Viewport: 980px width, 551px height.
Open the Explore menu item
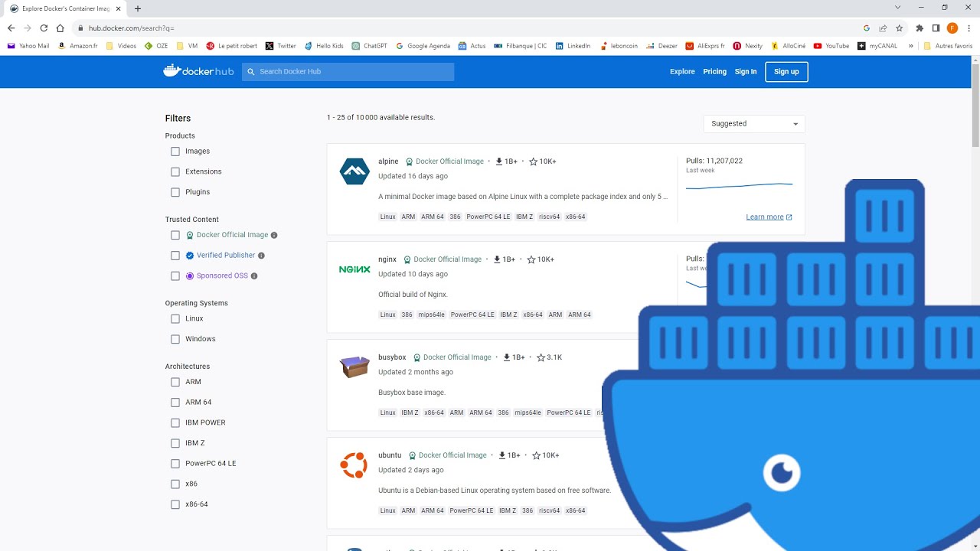coord(682,72)
